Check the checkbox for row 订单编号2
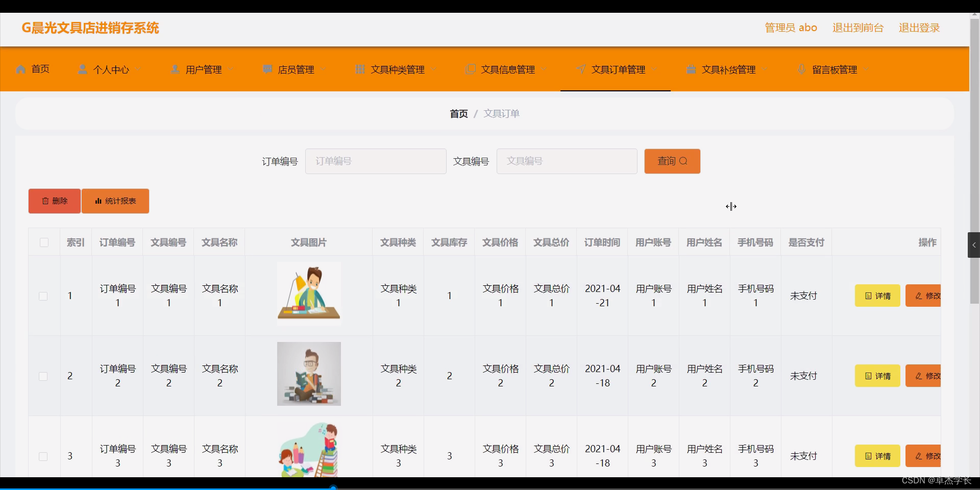Screen dimensions: 980x490 pos(43,376)
